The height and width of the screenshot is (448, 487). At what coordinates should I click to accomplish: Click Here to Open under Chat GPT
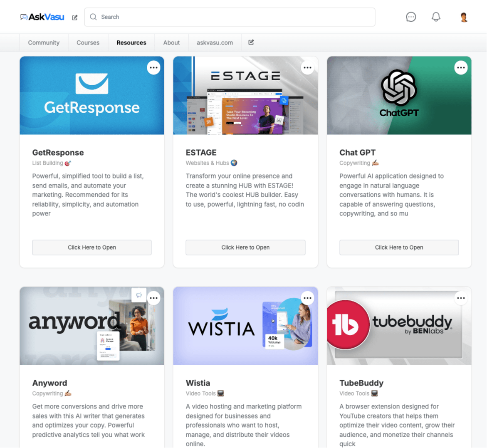click(x=399, y=248)
